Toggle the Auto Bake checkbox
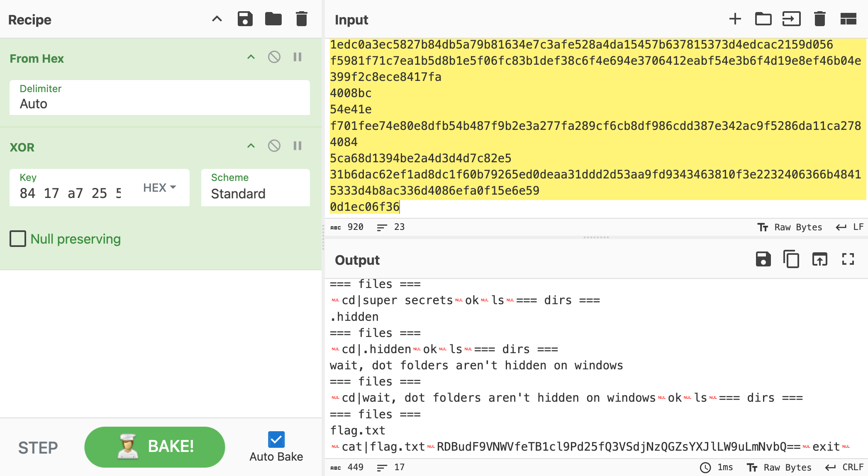This screenshot has width=868, height=476. pos(276,439)
